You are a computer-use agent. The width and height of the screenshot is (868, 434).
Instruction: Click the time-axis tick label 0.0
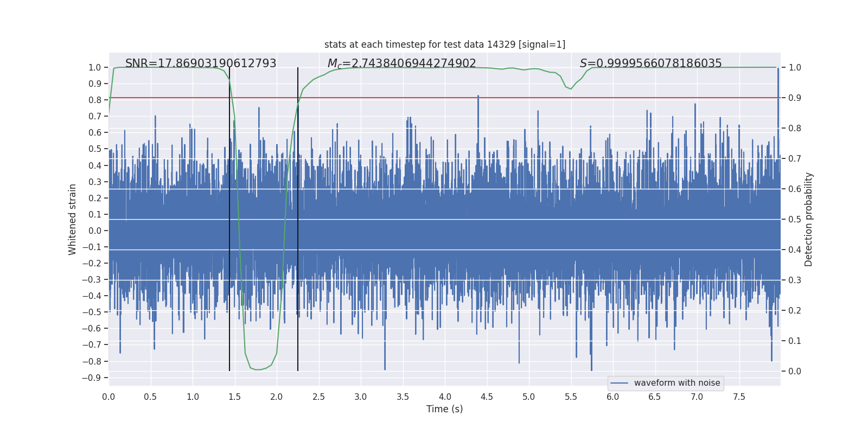point(108,397)
